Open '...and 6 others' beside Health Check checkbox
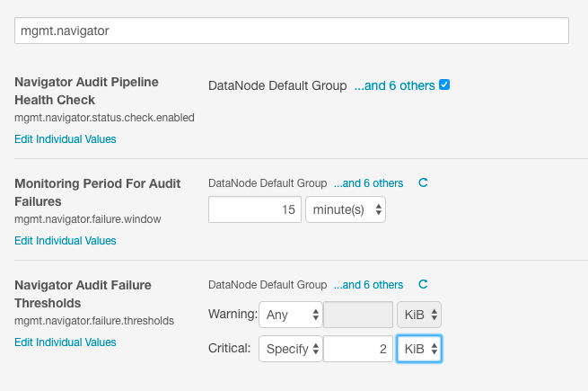588x391 pixels. coord(394,86)
